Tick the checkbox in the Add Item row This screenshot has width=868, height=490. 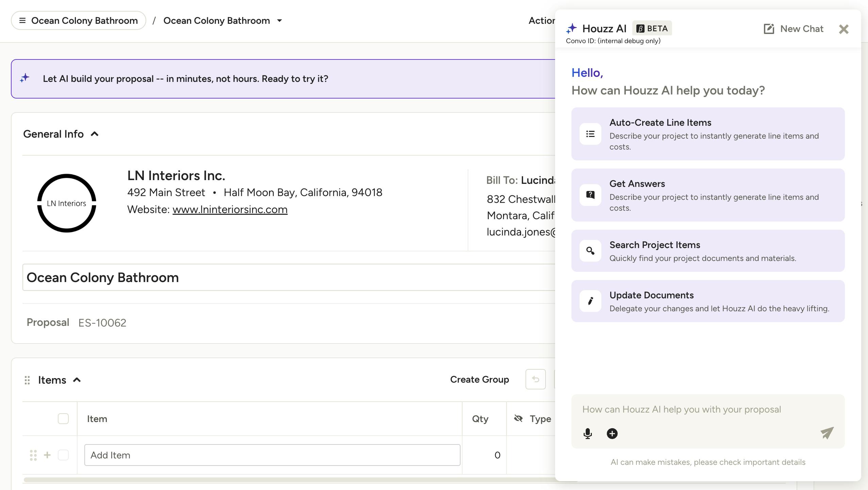pos(63,455)
